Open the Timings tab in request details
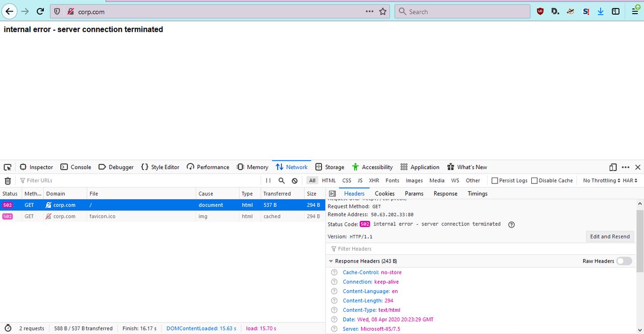 point(477,194)
